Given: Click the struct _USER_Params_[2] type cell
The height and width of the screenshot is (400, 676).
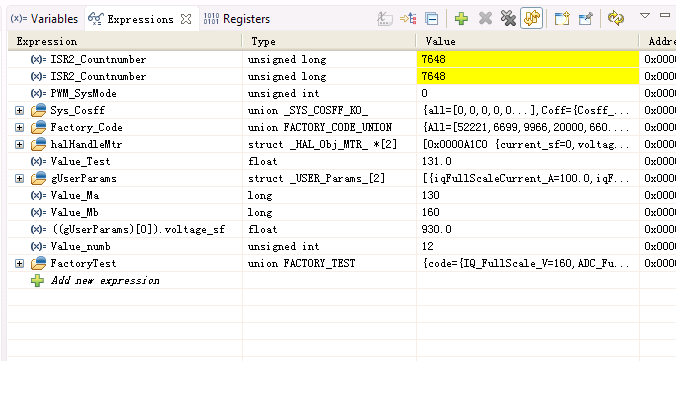Looking at the screenshot, I should pos(329,178).
